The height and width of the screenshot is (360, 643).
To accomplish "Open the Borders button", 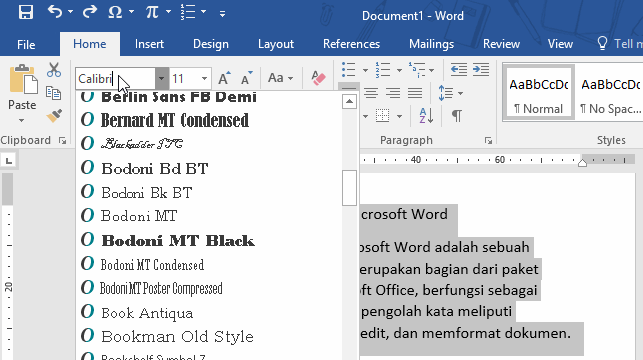I will tap(382, 116).
